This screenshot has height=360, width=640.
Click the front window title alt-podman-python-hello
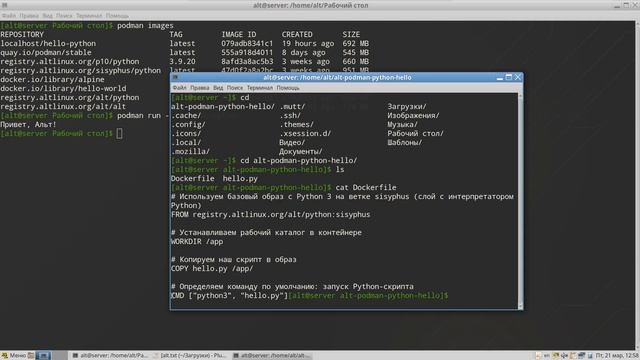[337, 77]
